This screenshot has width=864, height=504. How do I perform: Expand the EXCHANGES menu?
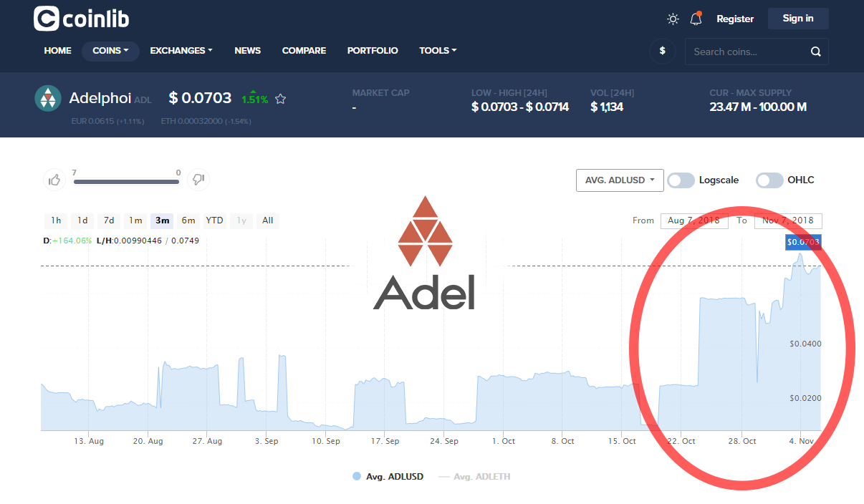(181, 51)
